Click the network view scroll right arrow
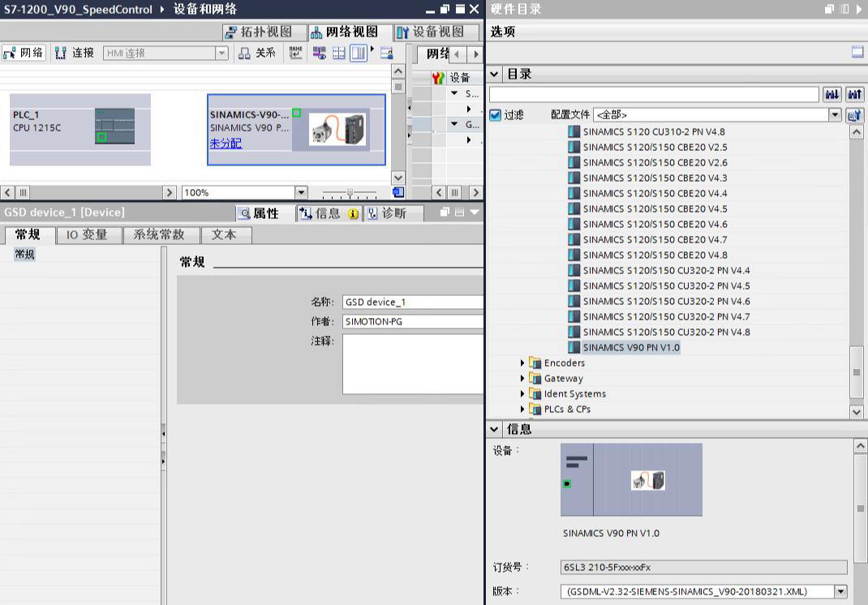The height and width of the screenshot is (605, 868). 170,193
